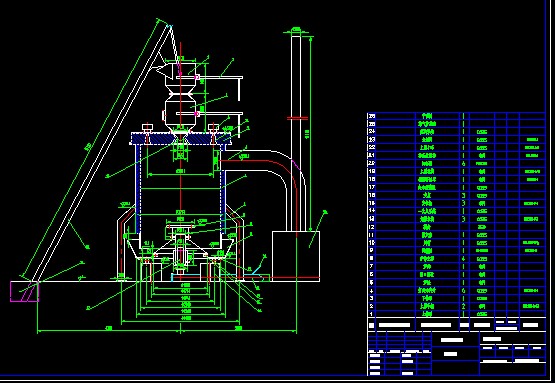Select parts list row number 4
The height and width of the screenshot is (383, 555).
(x=456, y=291)
